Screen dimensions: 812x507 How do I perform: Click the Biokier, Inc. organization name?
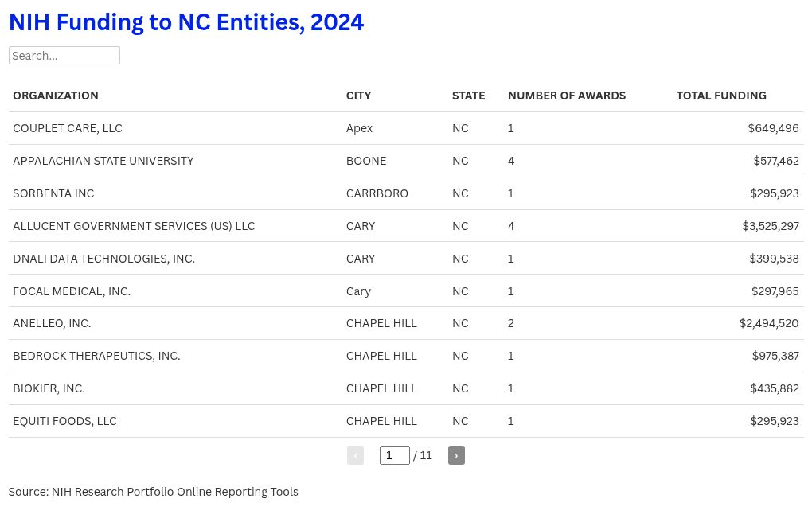pos(49,388)
